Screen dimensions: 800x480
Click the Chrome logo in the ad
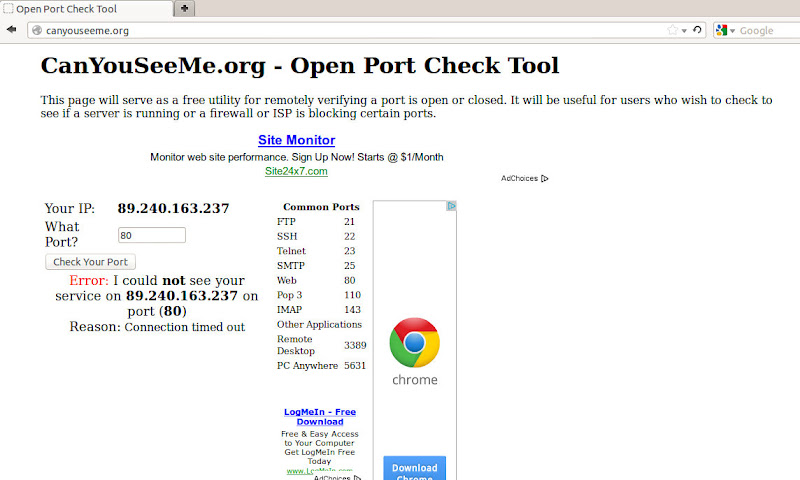point(414,342)
